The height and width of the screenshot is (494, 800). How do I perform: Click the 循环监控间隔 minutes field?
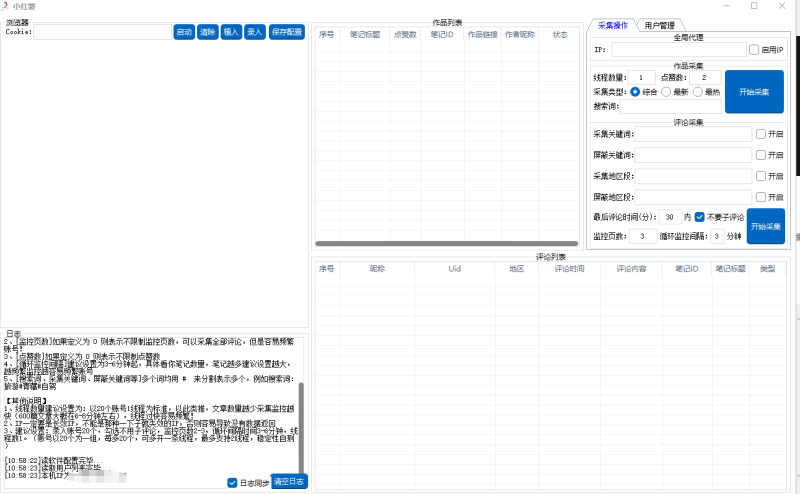[717, 236]
